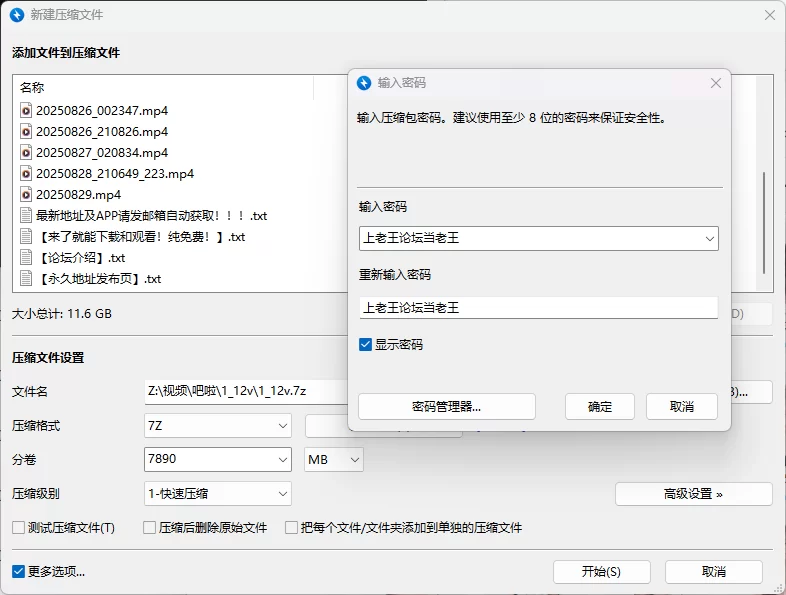This screenshot has width=786, height=595.
Task: Open the 压缩级别 dropdown
Action: tap(283, 493)
